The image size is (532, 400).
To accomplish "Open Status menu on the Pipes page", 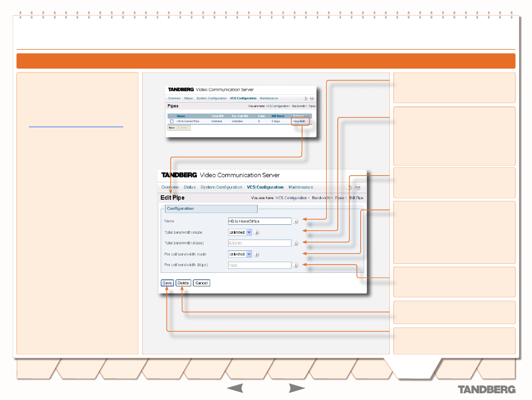I will [x=188, y=99].
